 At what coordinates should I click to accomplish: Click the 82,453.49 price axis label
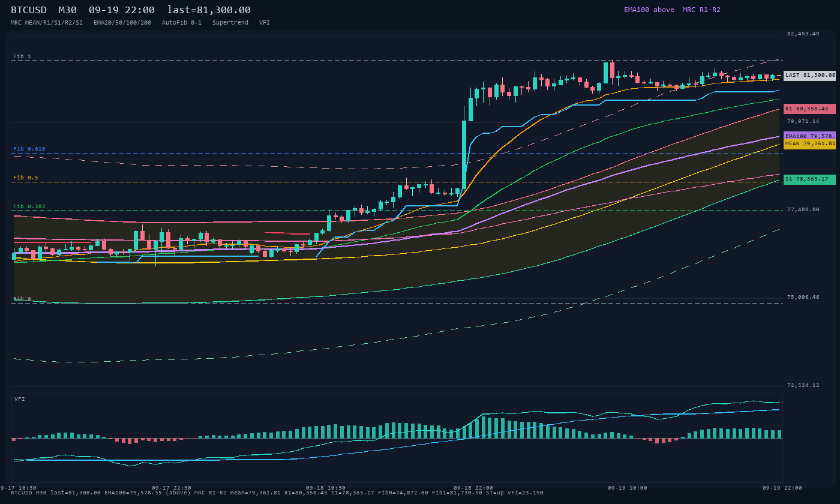[803, 34]
